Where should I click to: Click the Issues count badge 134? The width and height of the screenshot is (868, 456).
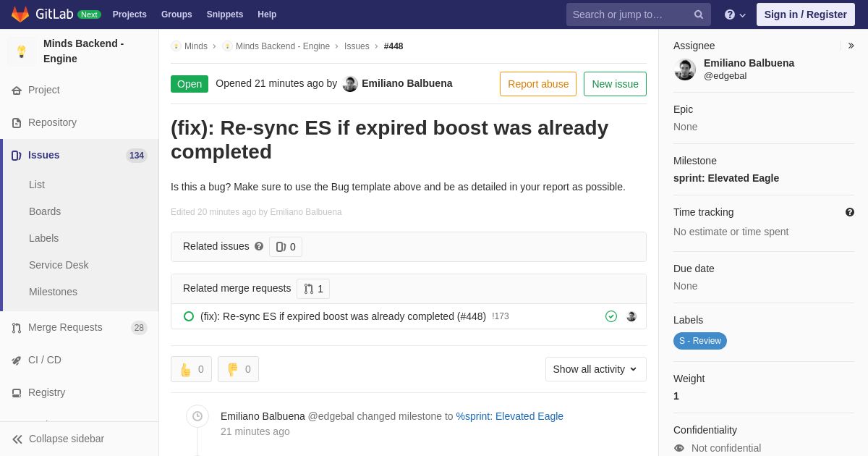coord(137,156)
